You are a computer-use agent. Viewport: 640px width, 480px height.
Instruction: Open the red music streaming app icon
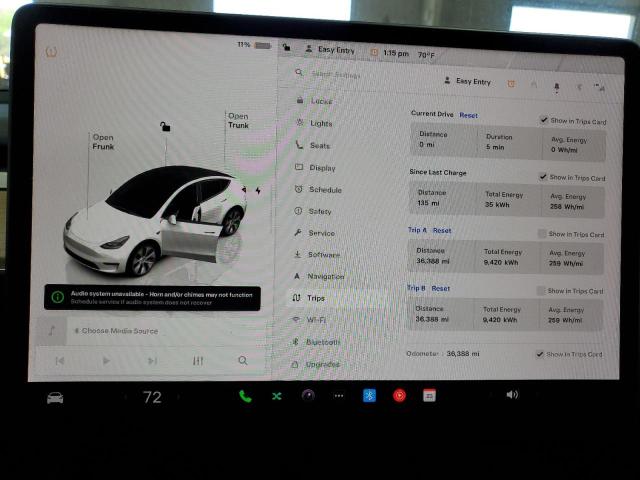(x=400, y=395)
